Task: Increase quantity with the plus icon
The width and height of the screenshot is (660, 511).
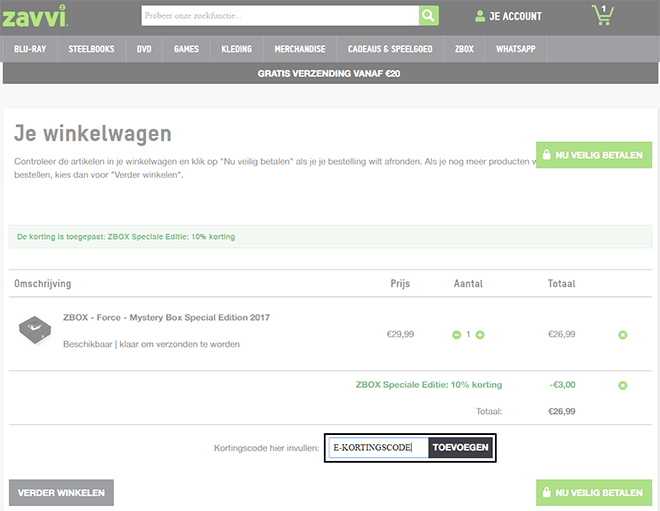Action: [x=480, y=335]
